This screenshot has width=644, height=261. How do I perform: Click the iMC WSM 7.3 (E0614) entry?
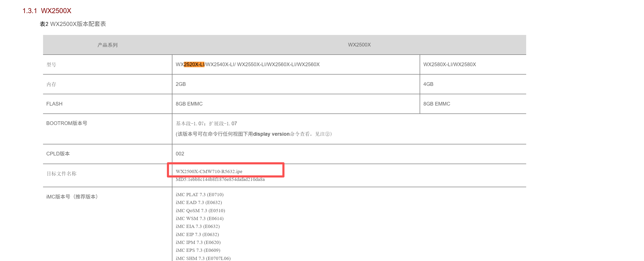pyautogui.click(x=199, y=218)
